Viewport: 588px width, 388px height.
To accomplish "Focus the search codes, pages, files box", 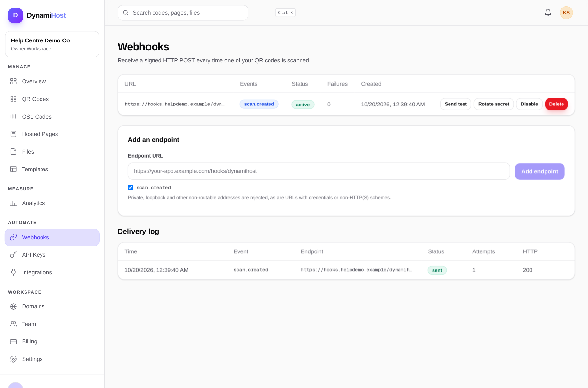I will point(183,13).
